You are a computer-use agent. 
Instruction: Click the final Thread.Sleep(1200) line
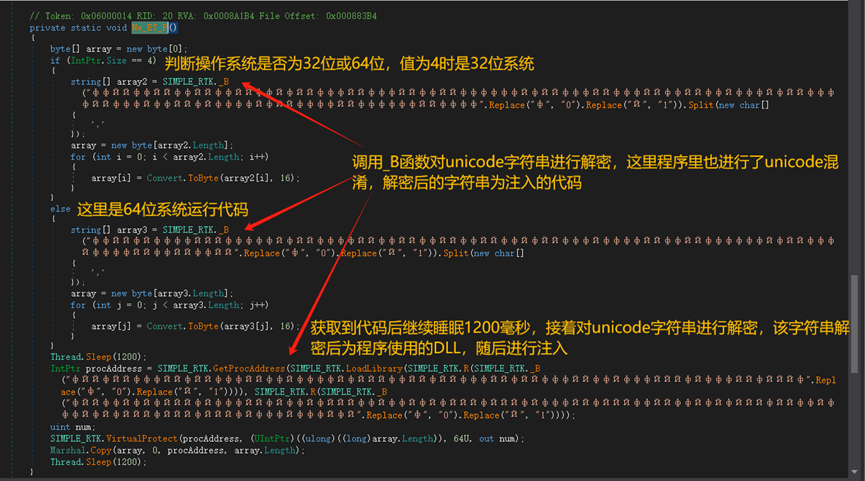click(x=98, y=462)
